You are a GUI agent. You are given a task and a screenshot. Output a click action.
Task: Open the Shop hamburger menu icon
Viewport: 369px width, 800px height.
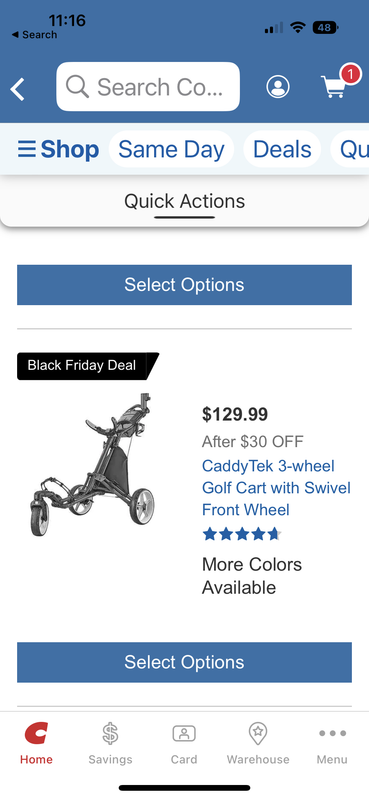coord(27,149)
